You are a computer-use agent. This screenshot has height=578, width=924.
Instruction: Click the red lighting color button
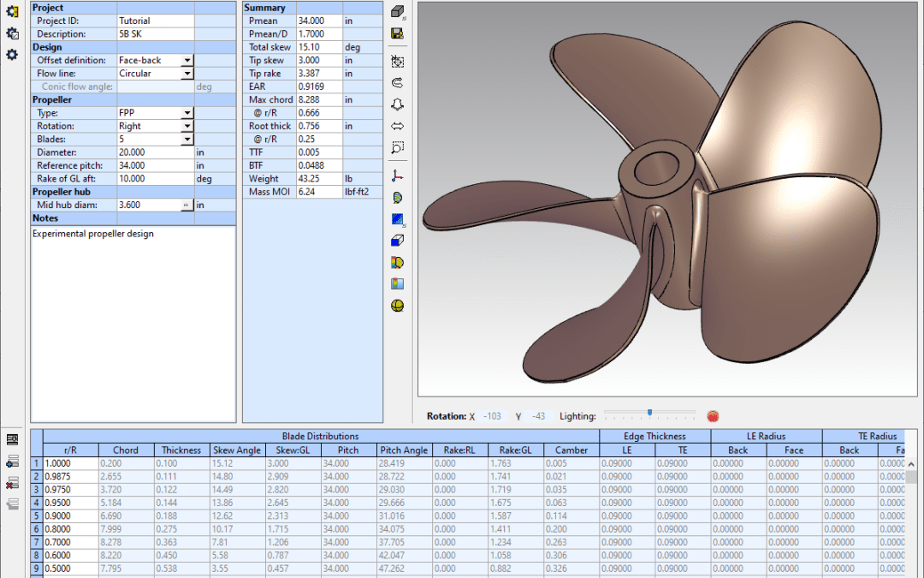coord(713,416)
